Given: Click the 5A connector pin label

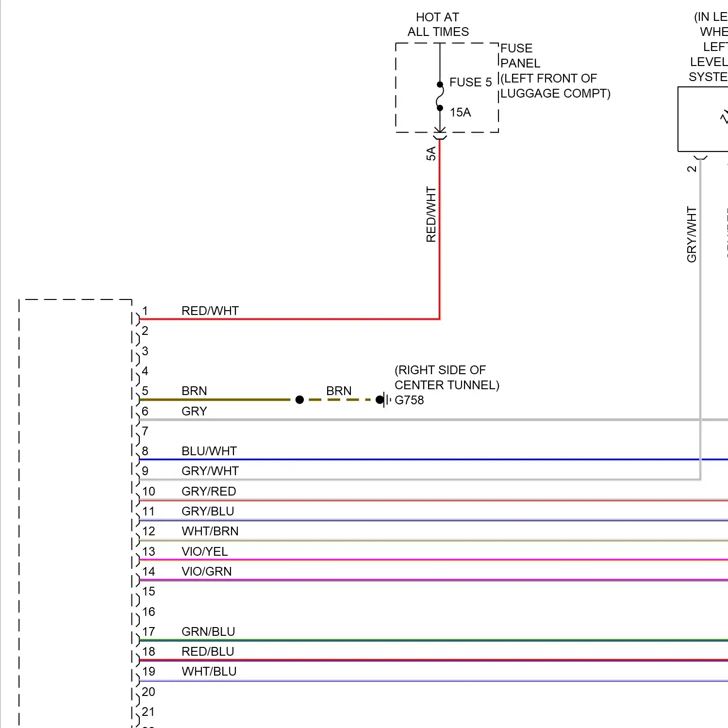Looking at the screenshot, I should pyautogui.click(x=431, y=154).
